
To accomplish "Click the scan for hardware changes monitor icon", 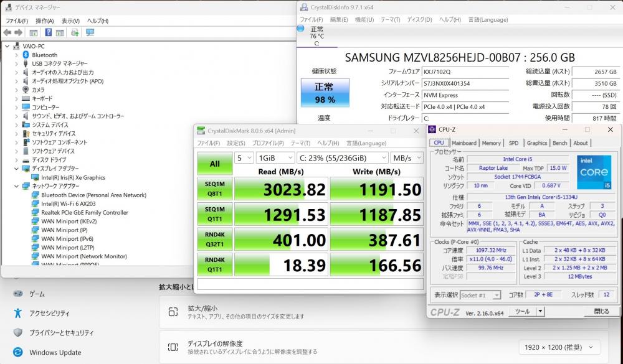I will [90, 32].
